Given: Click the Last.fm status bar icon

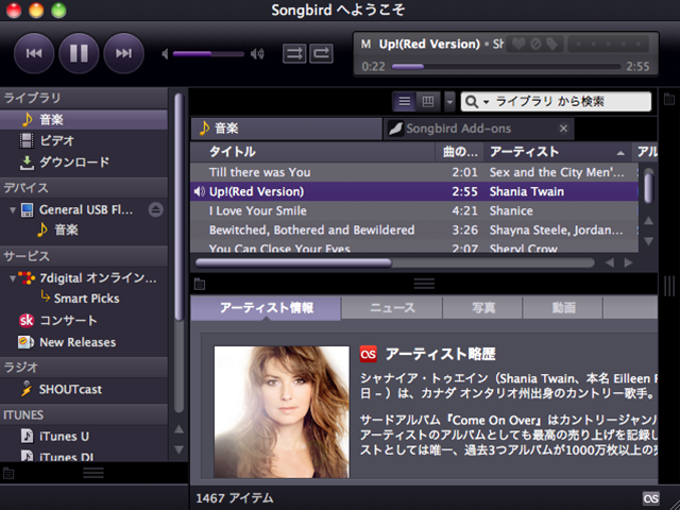Looking at the screenshot, I should pos(651,498).
